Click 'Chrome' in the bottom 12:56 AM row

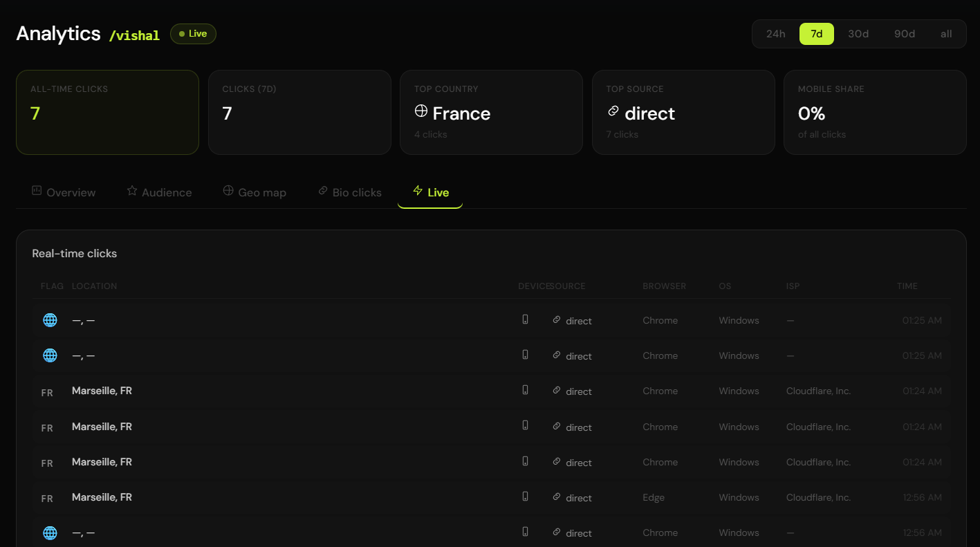(x=660, y=532)
